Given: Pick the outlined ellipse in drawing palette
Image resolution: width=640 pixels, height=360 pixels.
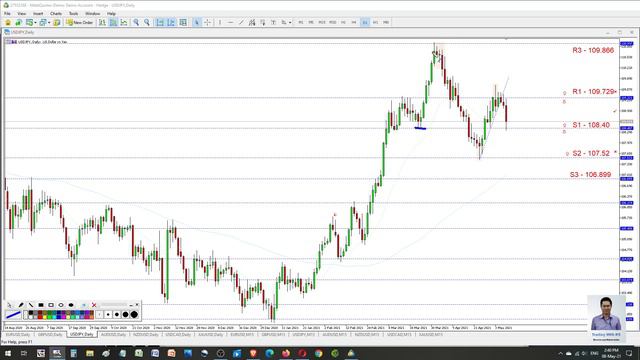Looking at the screenshot, I should [x=61, y=305].
